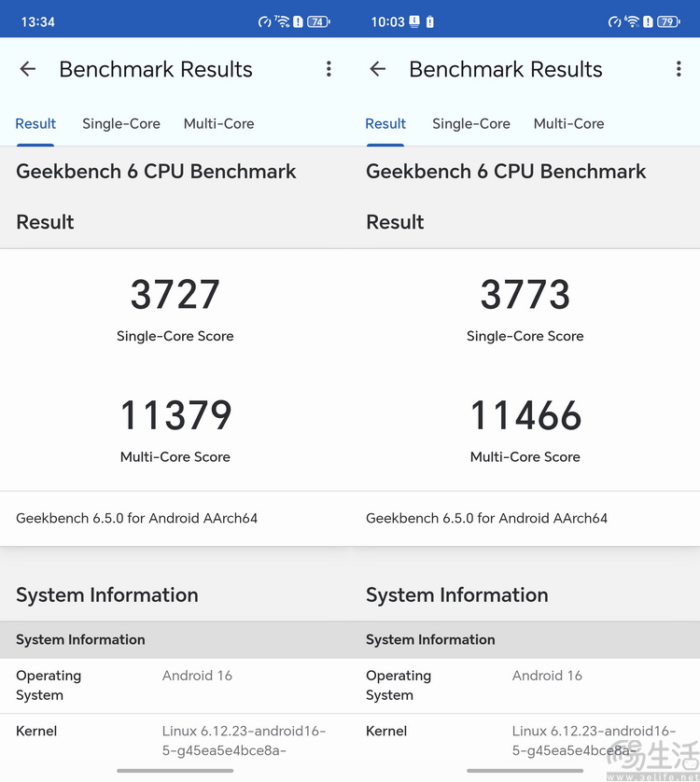700x782 pixels.
Task: Tap the 13:34 clock in status bar
Action: click(x=38, y=21)
